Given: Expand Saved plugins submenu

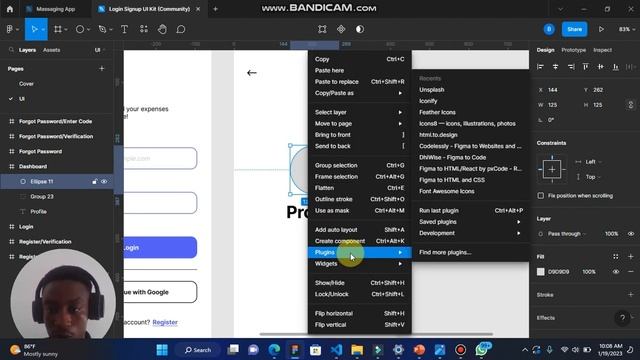Looking at the screenshot, I should [x=470, y=222].
